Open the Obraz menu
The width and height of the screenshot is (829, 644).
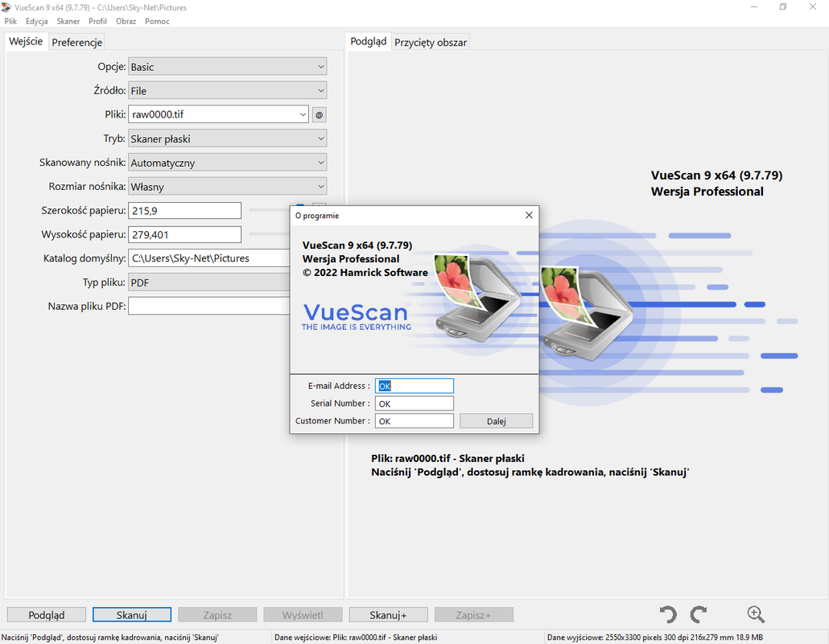pos(126,21)
